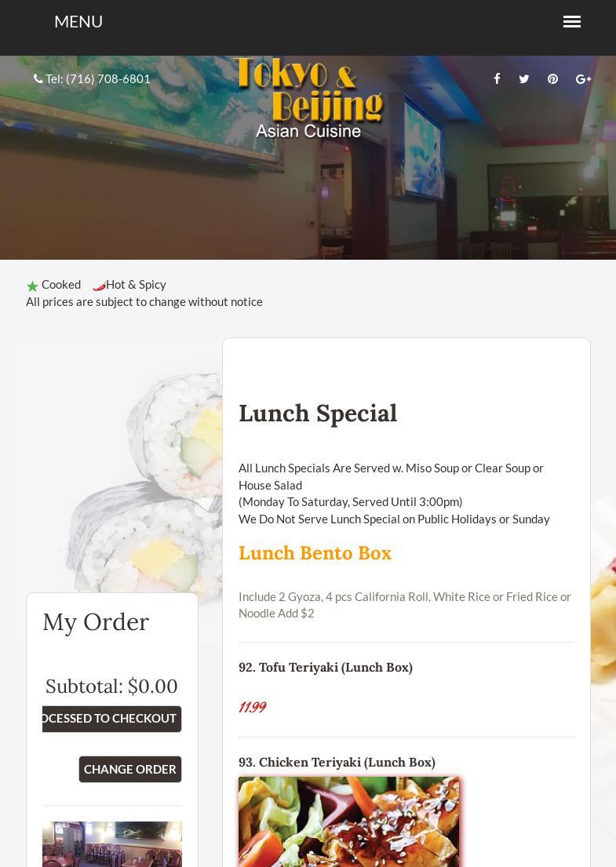616x867 pixels.
Task: Open the Twitter social icon
Action: 524,78
